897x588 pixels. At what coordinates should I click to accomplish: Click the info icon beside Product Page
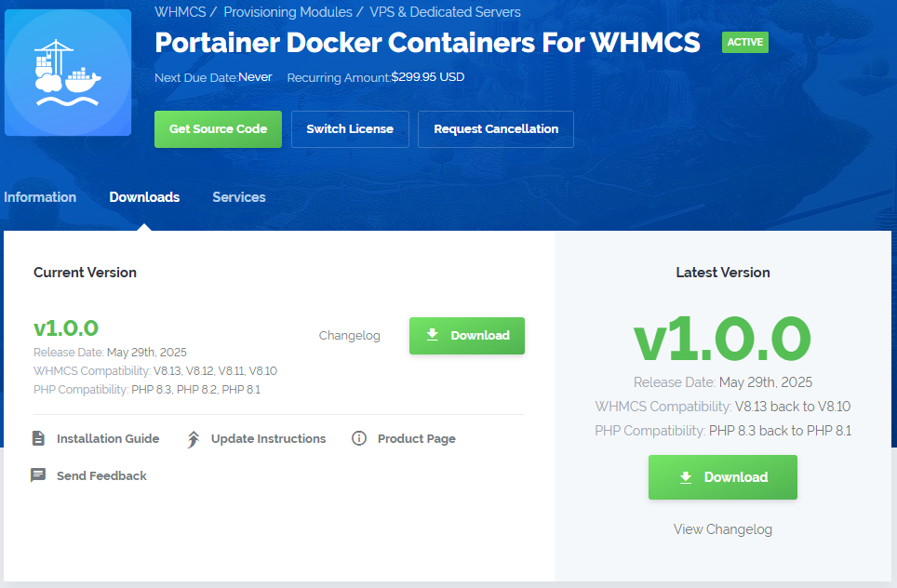(358, 439)
